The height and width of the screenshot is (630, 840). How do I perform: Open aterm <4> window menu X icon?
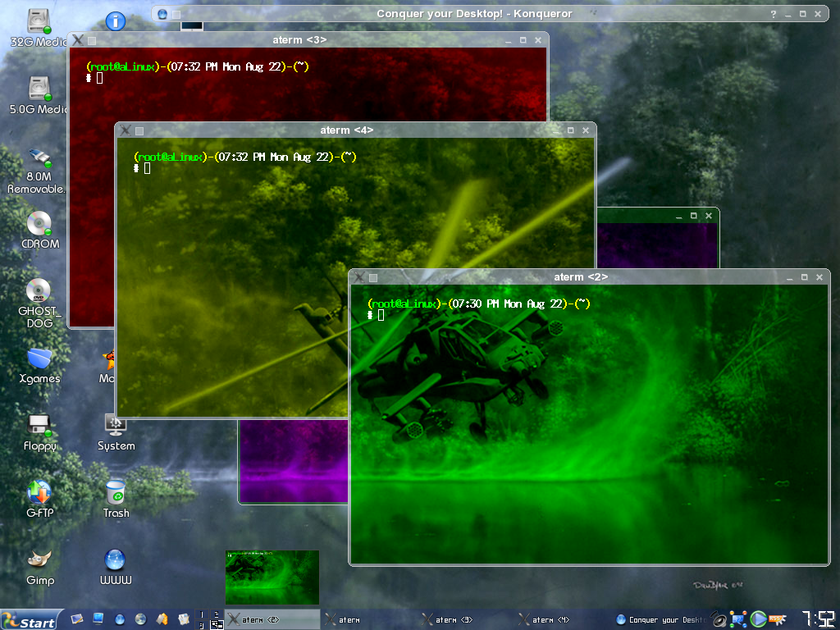coord(126,130)
